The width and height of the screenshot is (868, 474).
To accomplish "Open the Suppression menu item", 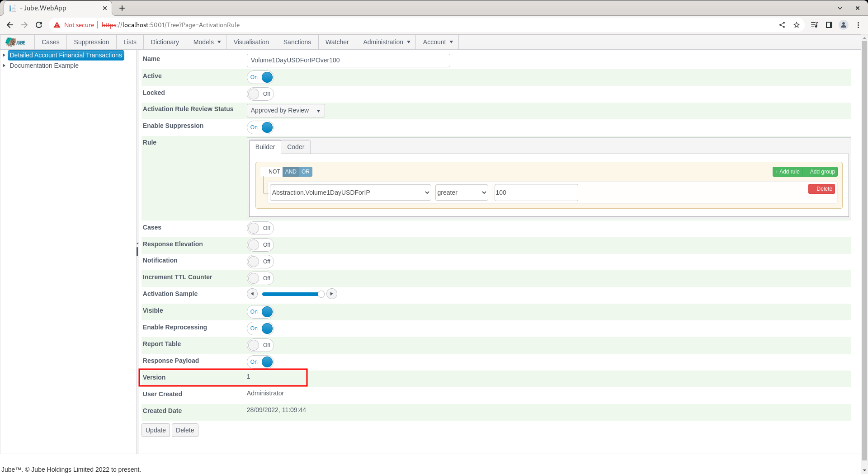I will point(91,42).
